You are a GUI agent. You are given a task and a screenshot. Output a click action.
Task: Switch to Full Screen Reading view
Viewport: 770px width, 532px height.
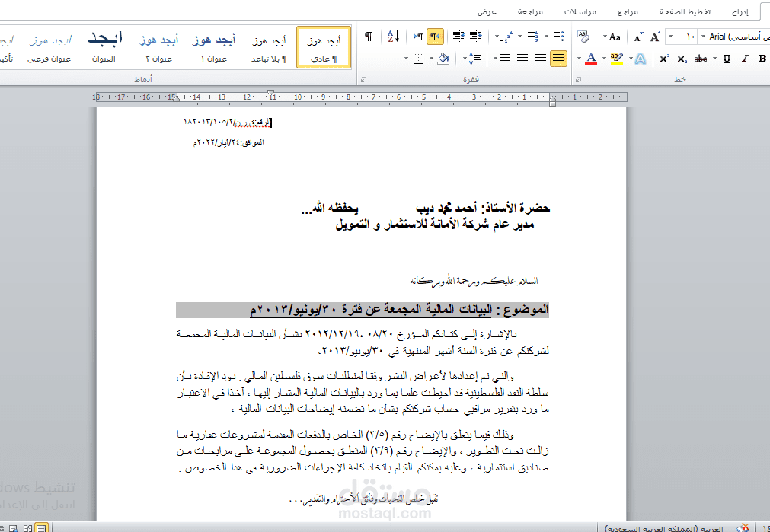tap(28, 528)
